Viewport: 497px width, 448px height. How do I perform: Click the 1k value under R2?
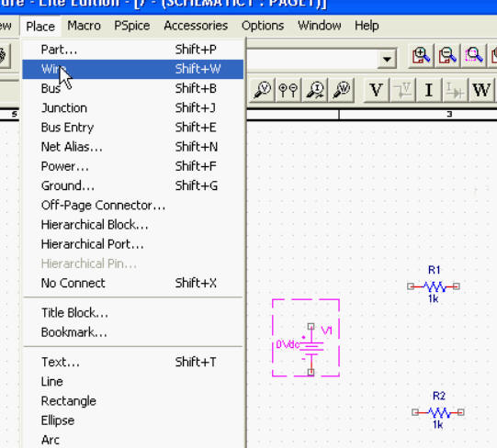point(437,424)
